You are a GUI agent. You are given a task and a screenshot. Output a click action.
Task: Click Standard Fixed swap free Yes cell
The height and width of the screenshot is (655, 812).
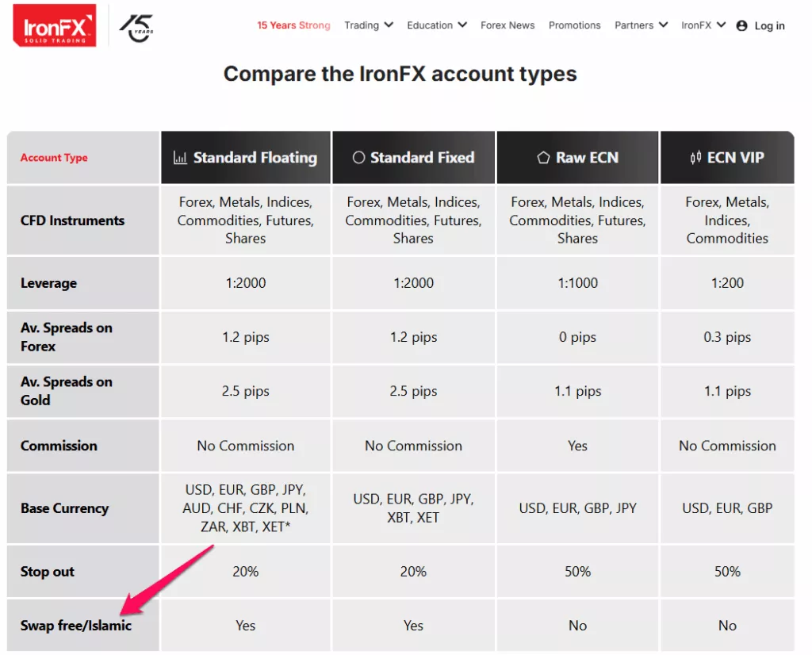pos(413,626)
